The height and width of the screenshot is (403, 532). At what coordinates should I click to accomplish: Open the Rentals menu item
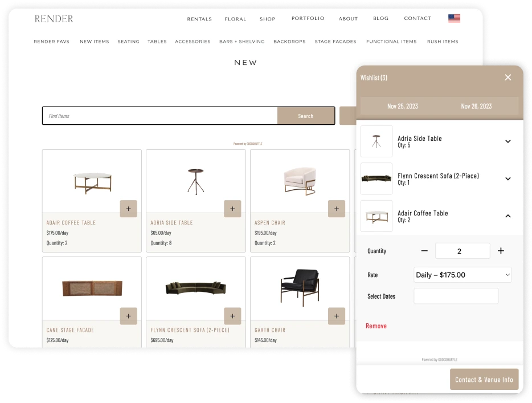point(199,19)
